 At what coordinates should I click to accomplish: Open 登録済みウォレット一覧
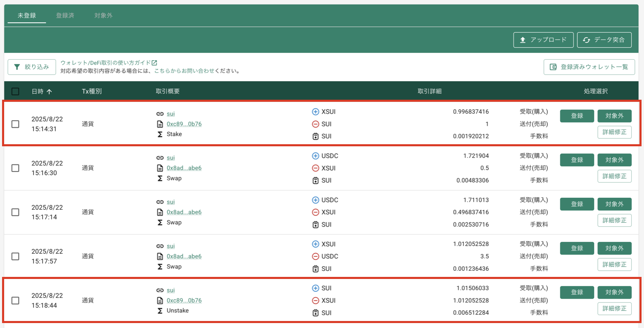pyautogui.click(x=589, y=67)
